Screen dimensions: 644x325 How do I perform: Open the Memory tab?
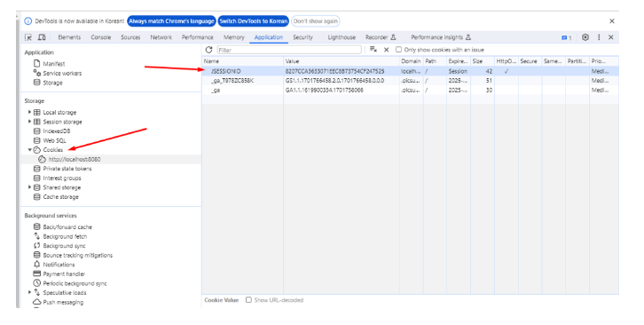coord(234,37)
